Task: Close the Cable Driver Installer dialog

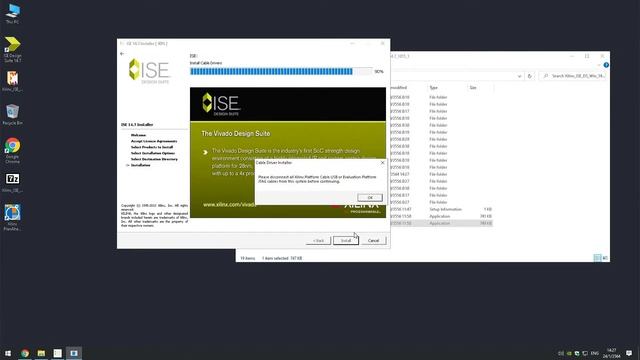Action: (x=382, y=162)
